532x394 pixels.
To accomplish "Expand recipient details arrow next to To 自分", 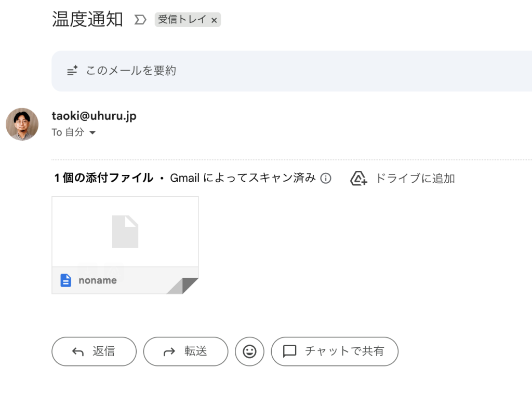I will point(92,133).
